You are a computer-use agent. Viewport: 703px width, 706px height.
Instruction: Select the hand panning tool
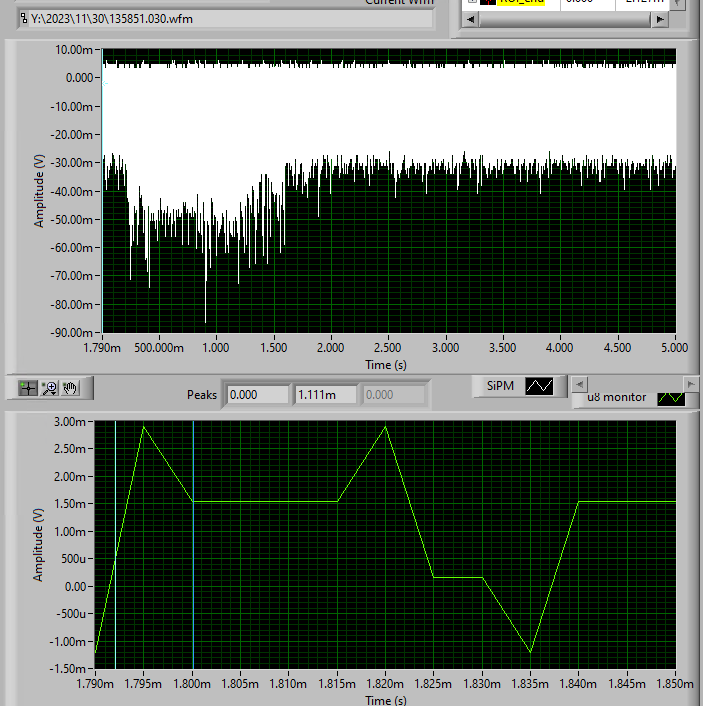click(70, 388)
